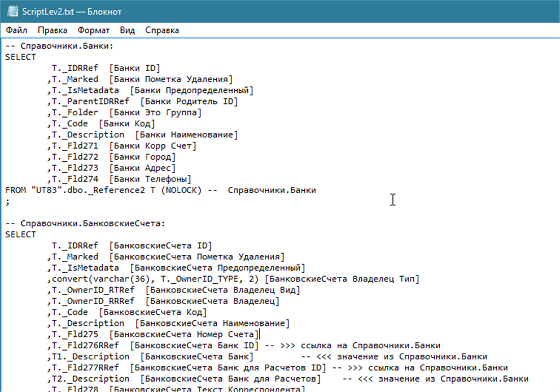This screenshot has height=392, width=560.
Task: Open the Правка menu
Action: pos(53,30)
